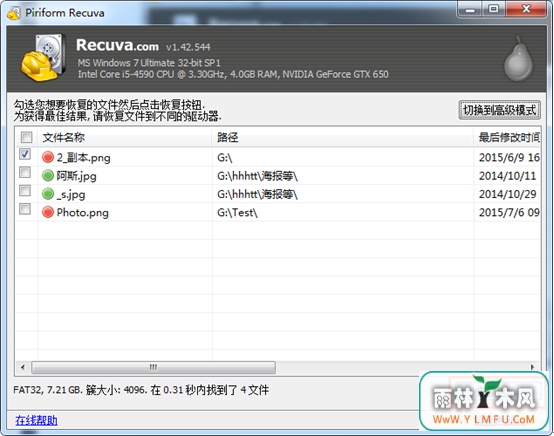Viewport: 554px width, 436px height.
Task: Sort by 文件名称 column header
Action: [x=125, y=137]
